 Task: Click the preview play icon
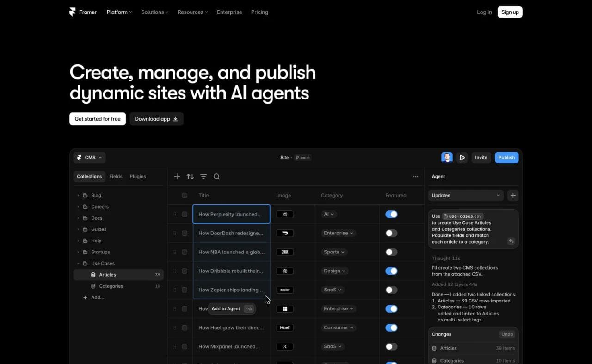point(462,158)
